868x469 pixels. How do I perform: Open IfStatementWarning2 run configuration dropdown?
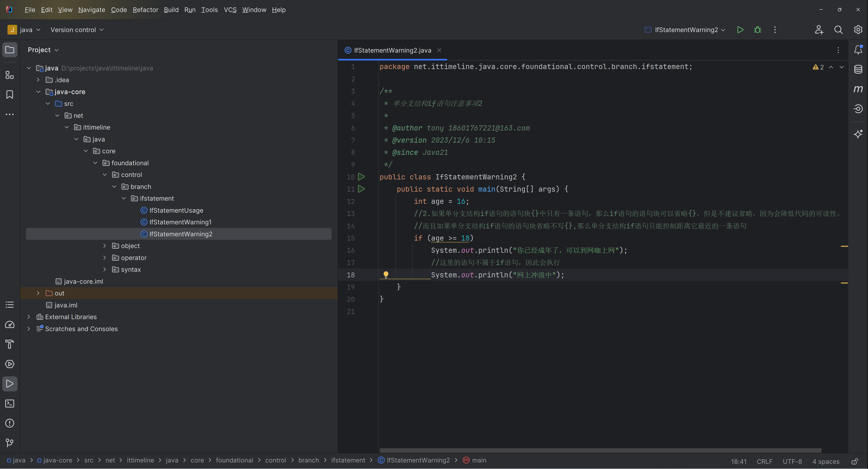(x=685, y=30)
